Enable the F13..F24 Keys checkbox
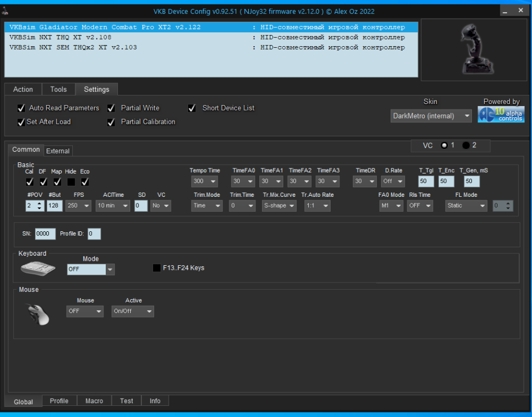This screenshot has height=417, width=532. click(157, 268)
